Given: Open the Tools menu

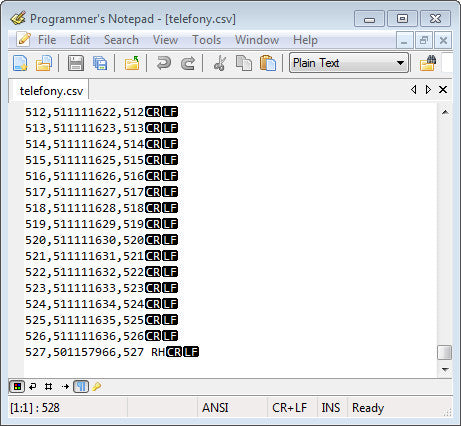Looking at the screenshot, I should 206,40.
